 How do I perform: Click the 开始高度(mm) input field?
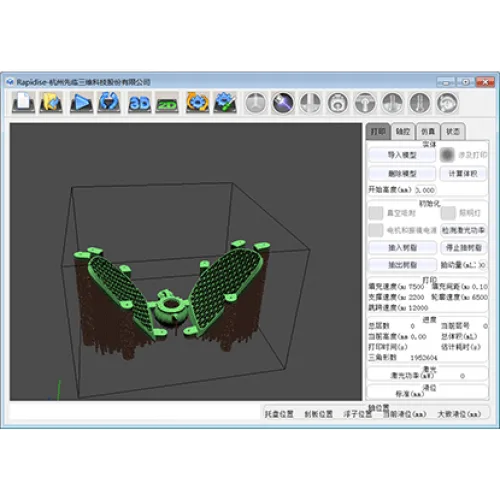click(425, 190)
